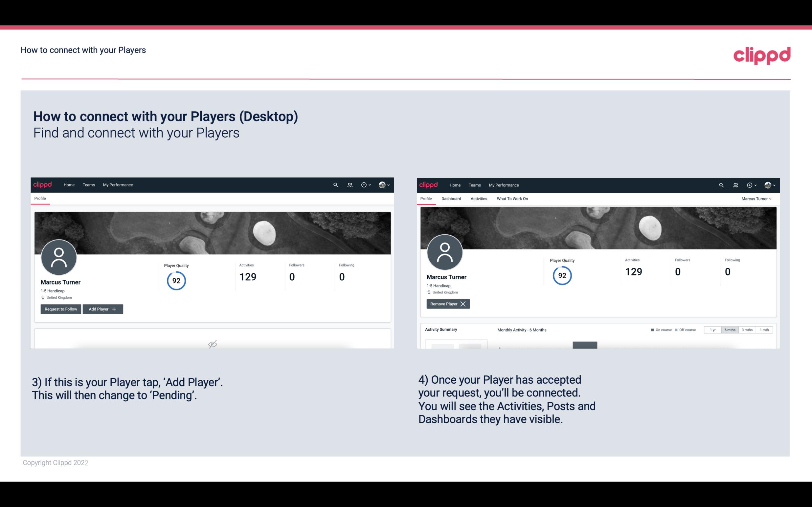This screenshot has width=812, height=507.
Task: Select 'What To On' tab in right panel
Action: pyautogui.click(x=511, y=199)
